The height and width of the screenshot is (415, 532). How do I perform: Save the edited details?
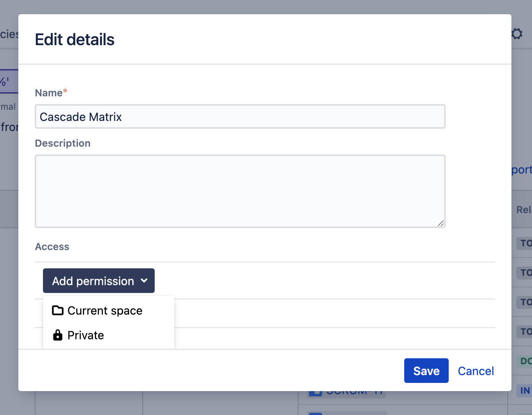click(x=426, y=371)
